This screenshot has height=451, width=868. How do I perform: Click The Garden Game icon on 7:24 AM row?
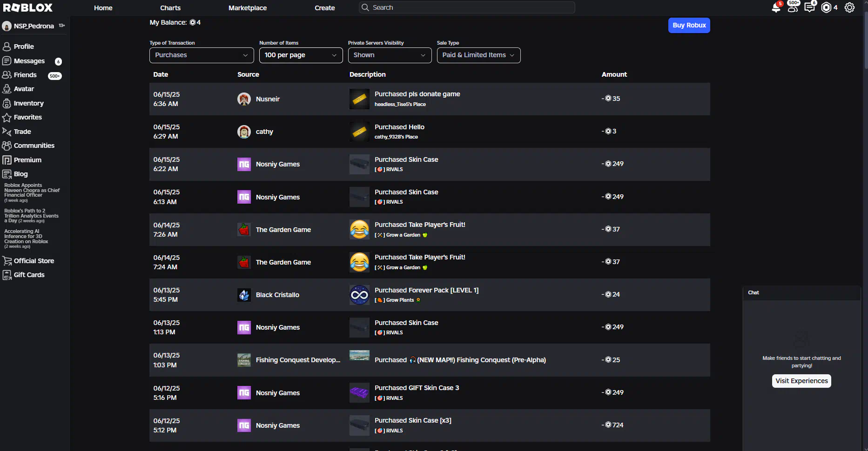tap(244, 262)
